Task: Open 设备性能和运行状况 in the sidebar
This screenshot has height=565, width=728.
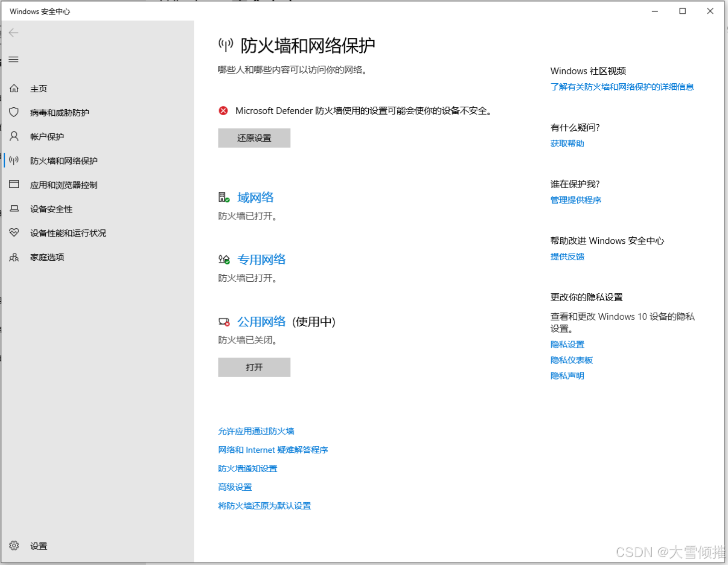Action: 68,233
